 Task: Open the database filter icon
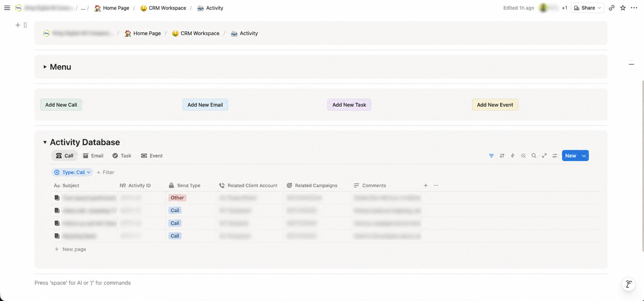[491, 156]
